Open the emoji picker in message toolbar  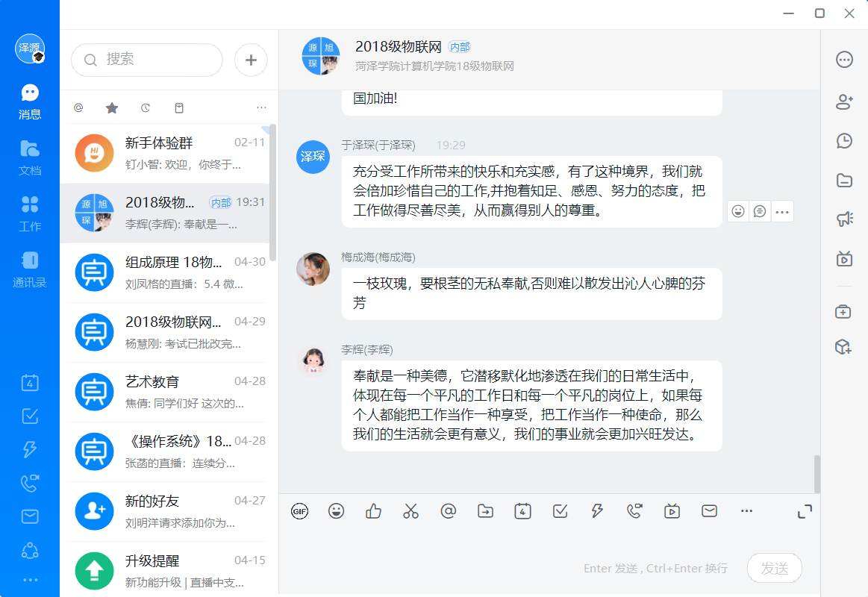pos(337,511)
